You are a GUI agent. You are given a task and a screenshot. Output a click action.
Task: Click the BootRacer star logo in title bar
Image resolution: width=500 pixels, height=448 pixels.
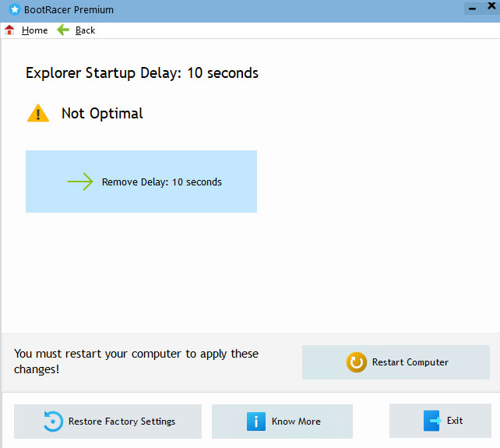click(14, 10)
